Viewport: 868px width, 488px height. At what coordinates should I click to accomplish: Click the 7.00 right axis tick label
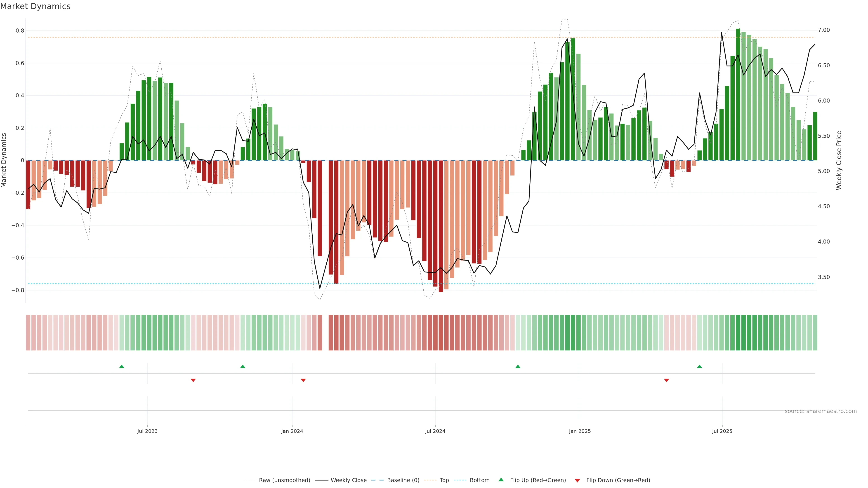[x=823, y=30]
